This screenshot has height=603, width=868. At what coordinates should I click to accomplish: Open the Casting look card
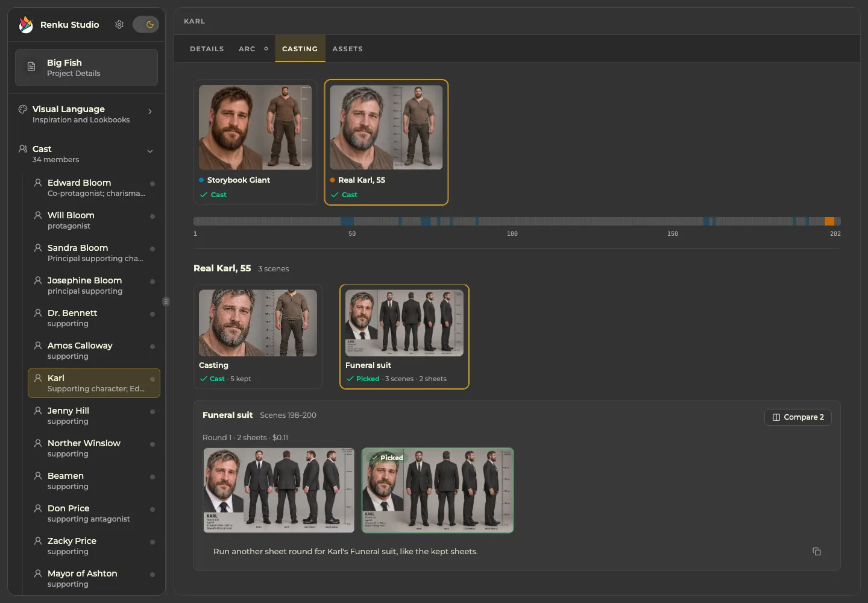[258, 336]
